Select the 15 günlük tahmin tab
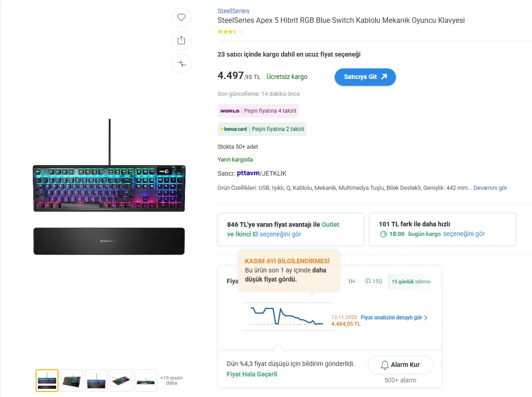This screenshot has width=532, height=397. 411,282
